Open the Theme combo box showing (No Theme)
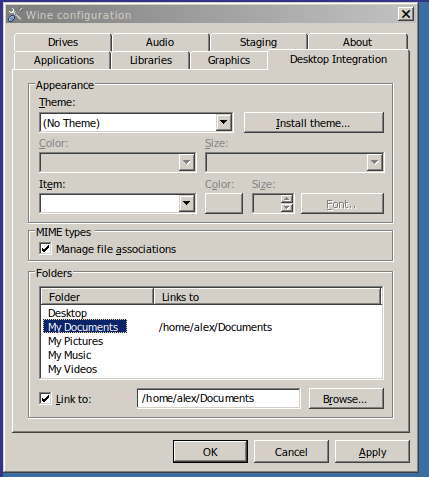 [x=136, y=123]
